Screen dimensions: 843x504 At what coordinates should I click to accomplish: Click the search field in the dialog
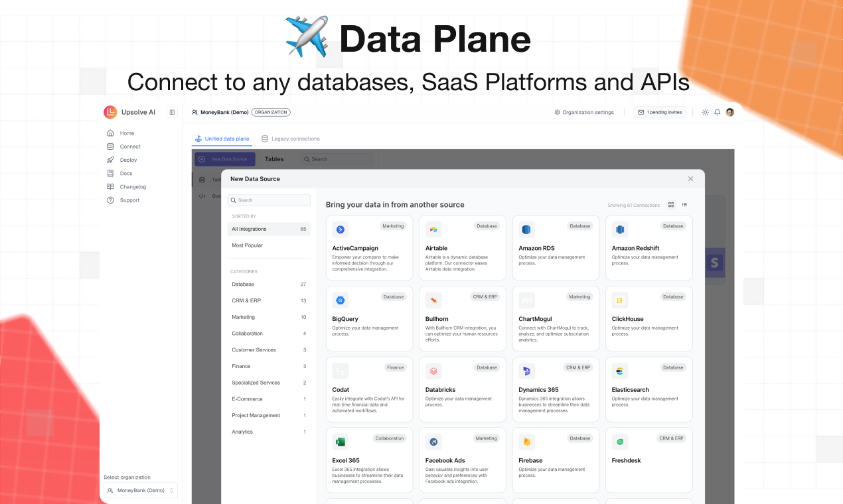269,200
